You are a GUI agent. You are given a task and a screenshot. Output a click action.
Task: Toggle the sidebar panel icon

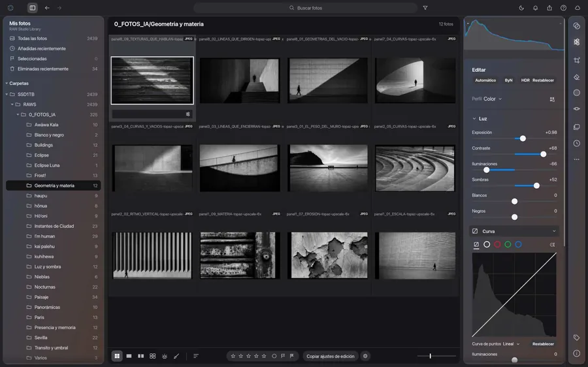(33, 7)
